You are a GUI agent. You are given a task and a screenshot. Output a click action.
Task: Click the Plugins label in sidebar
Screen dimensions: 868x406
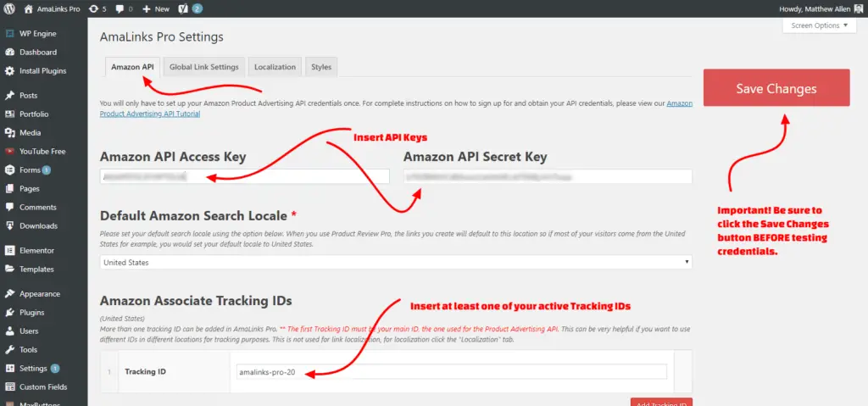pyautogui.click(x=31, y=313)
